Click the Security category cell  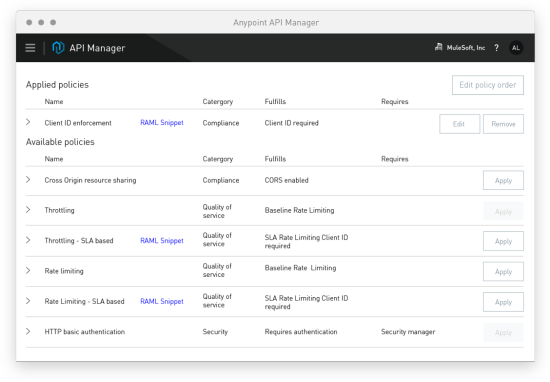215,332
